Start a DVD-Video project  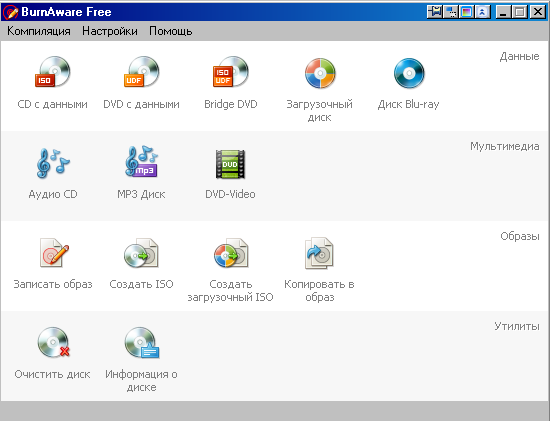click(230, 173)
